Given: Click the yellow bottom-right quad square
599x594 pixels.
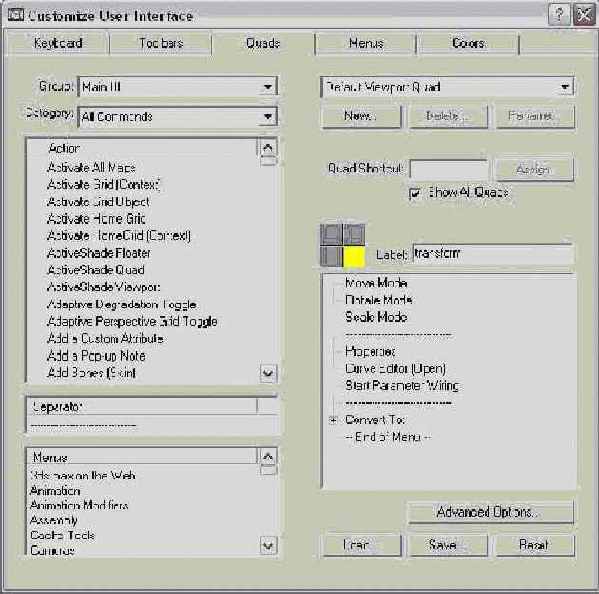Looking at the screenshot, I should 354,257.
